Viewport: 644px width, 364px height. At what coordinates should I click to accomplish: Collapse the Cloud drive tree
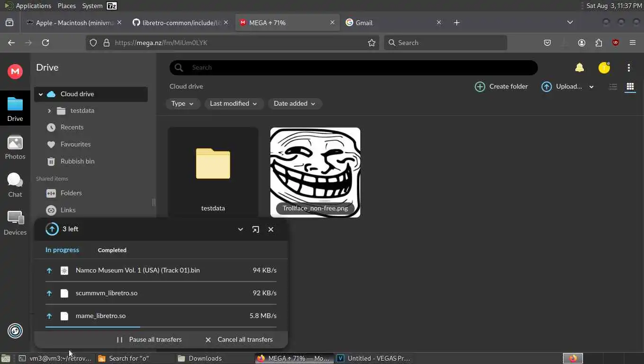41,94
